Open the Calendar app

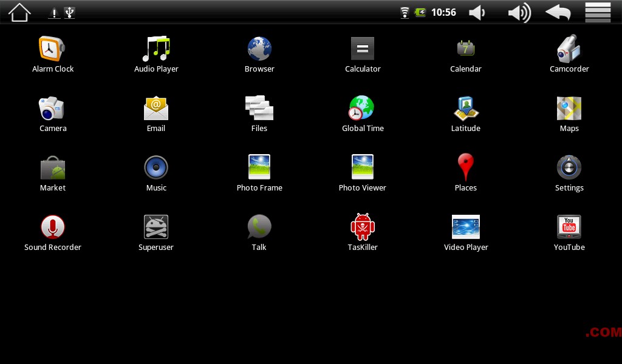coord(466,49)
